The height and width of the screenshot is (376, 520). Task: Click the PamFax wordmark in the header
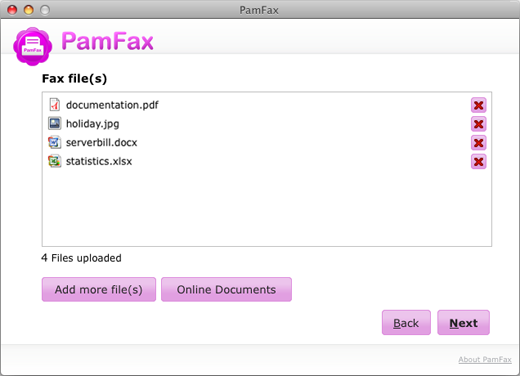pos(107,41)
